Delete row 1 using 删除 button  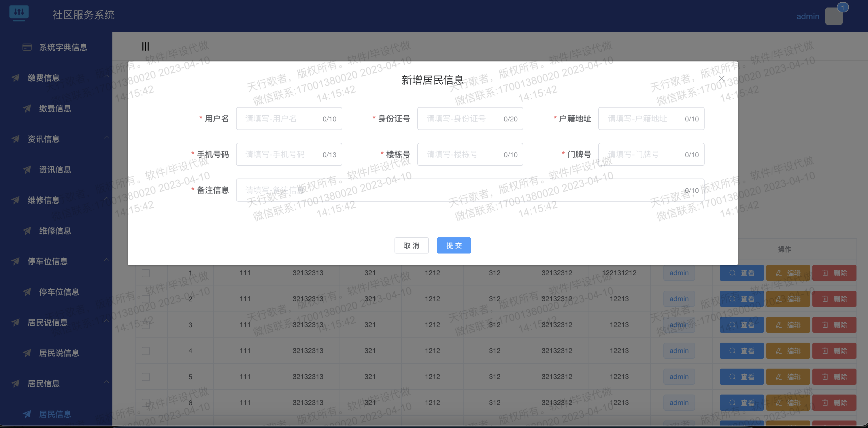[x=834, y=273]
